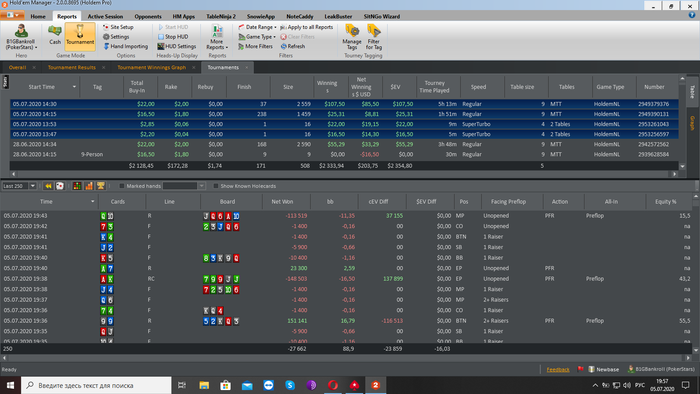The image size is (700, 394).
Task: Switch to Overall report tab
Action: 17,67
